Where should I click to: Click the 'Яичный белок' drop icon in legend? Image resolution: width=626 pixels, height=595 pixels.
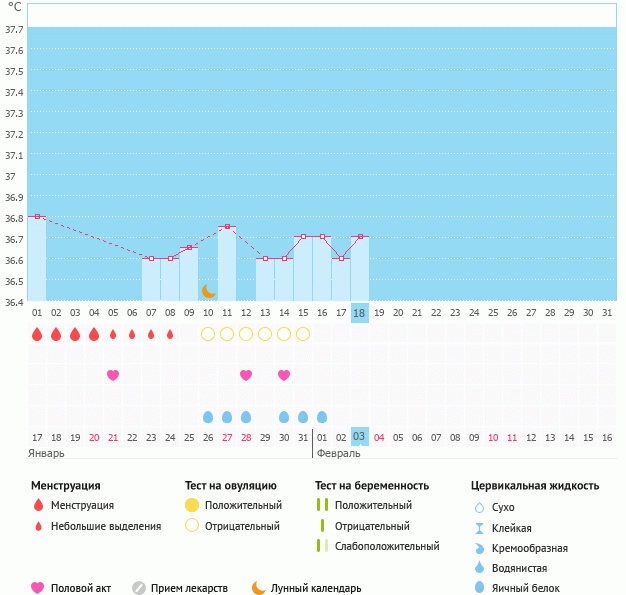pyautogui.click(x=479, y=588)
